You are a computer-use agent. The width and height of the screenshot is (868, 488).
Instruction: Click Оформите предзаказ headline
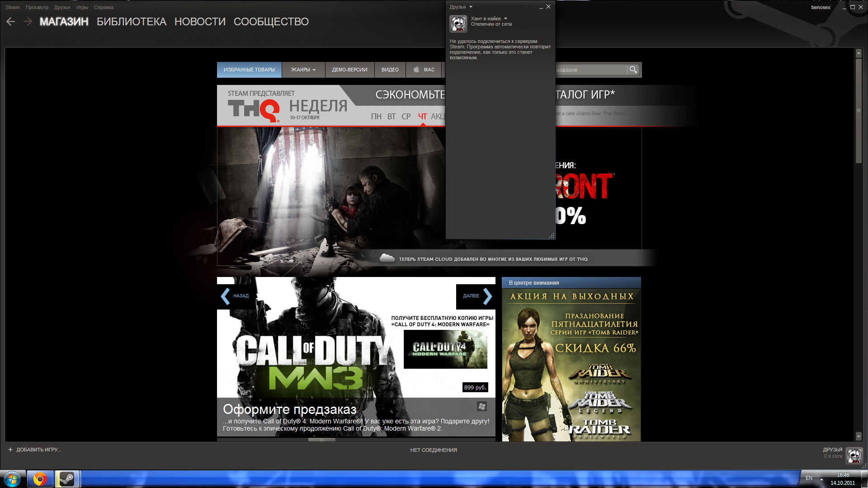(290, 409)
